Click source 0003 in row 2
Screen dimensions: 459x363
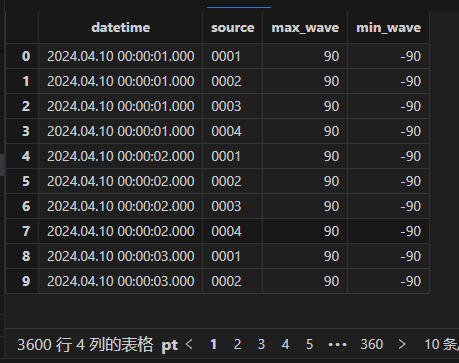(x=232, y=106)
